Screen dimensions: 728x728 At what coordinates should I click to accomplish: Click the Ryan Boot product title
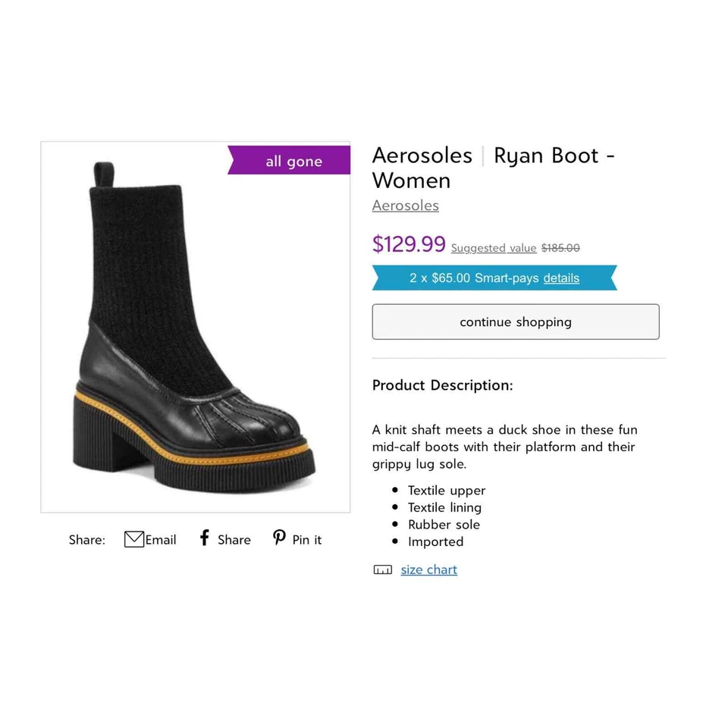493,168
